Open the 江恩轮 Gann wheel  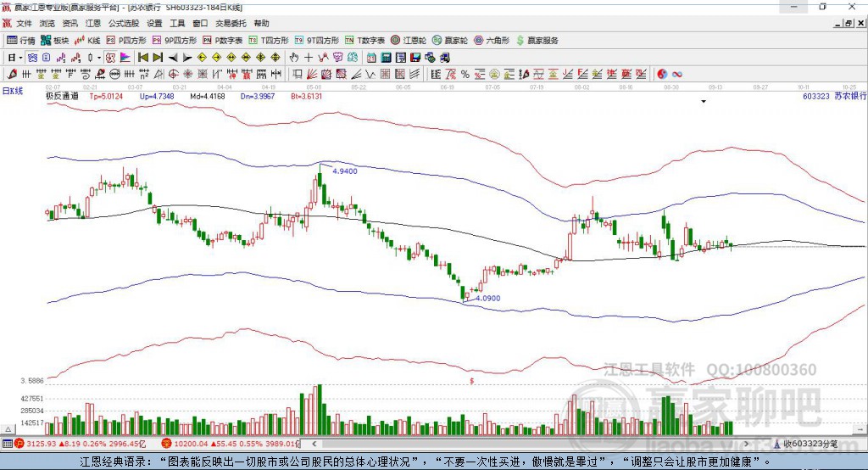click(408, 41)
